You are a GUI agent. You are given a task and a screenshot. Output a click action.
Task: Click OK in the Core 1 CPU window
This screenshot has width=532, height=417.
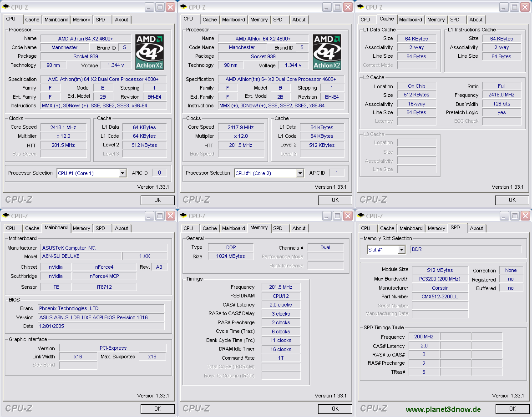coord(158,200)
